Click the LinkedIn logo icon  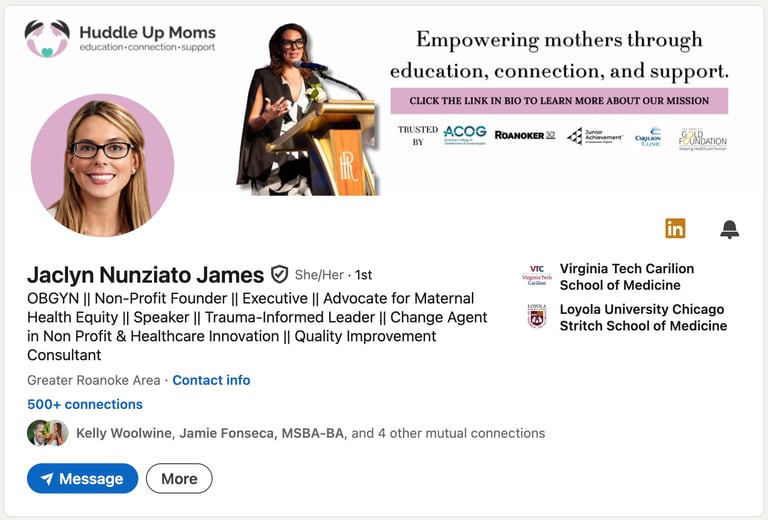tap(675, 228)
